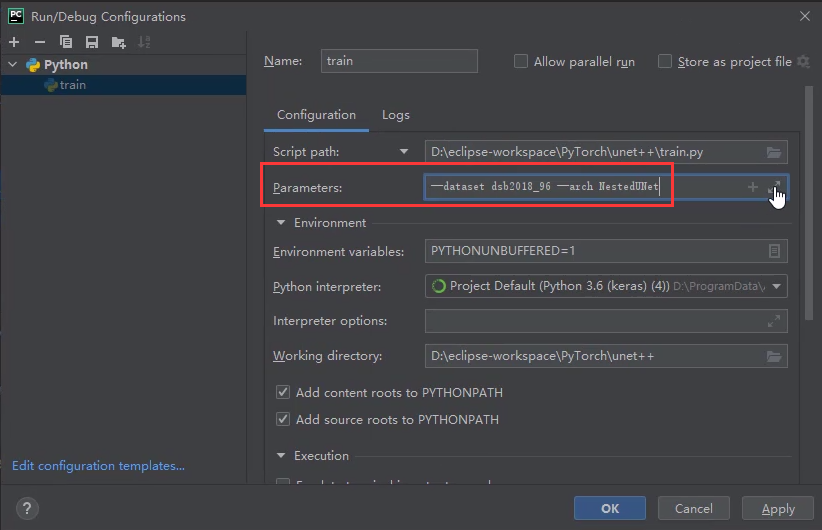The image size is (822, 530).
Task: Browse for the working directory folder
Action: (774, 356)
